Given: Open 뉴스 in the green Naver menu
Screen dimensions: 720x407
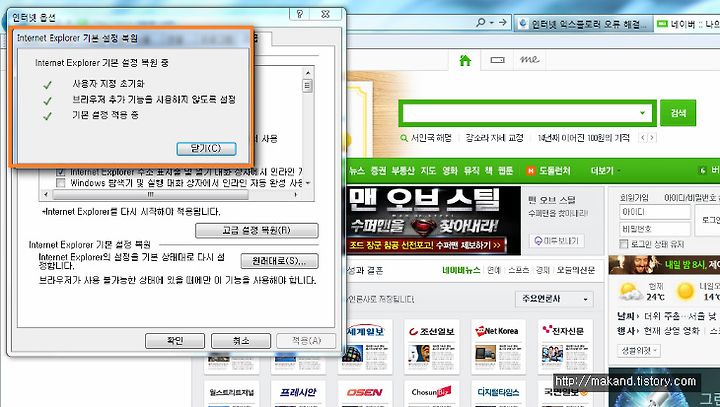Looking at the screenshot, I should pyautogui.click(x=357, y=171).
